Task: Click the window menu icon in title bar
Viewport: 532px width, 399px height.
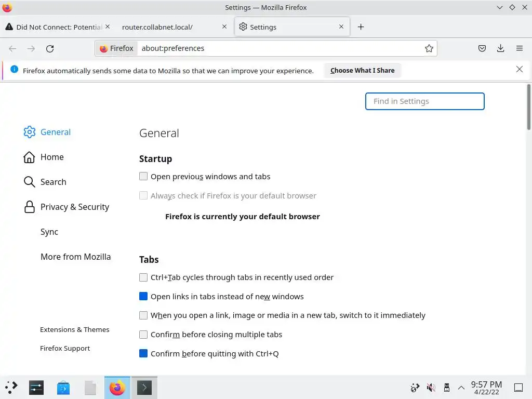Action: pos(7,7)
